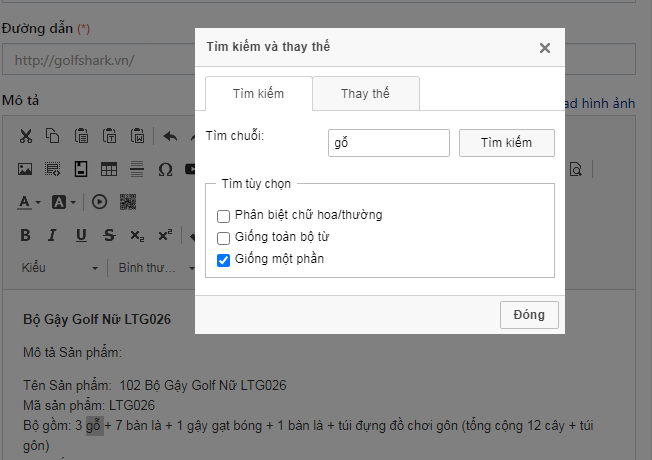Open the "Kiểu" styles dropdown
Screen dimensions: 652x460
(60, 268)
